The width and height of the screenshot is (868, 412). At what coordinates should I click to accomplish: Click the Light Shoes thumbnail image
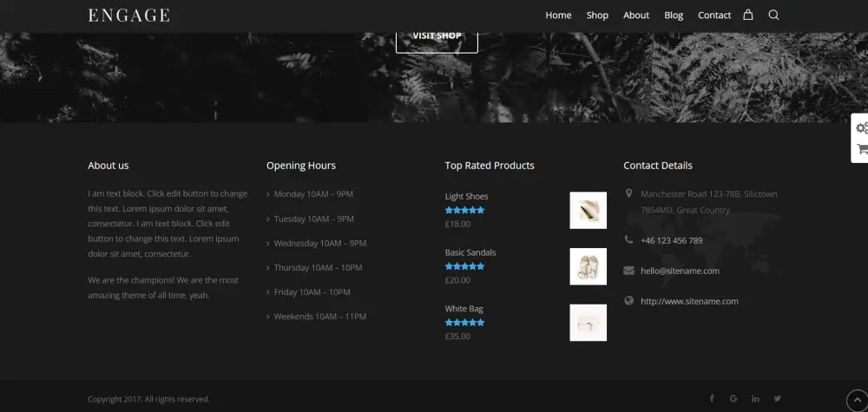click(588, 210)
